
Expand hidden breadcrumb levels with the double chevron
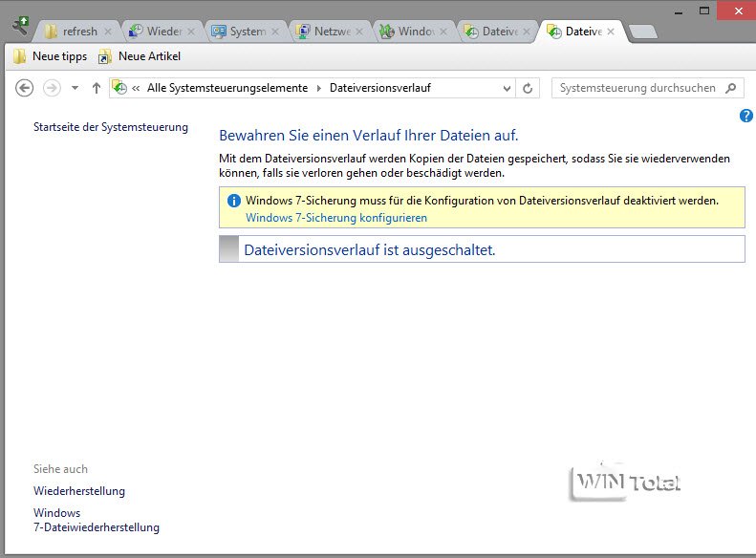point(136,88)
